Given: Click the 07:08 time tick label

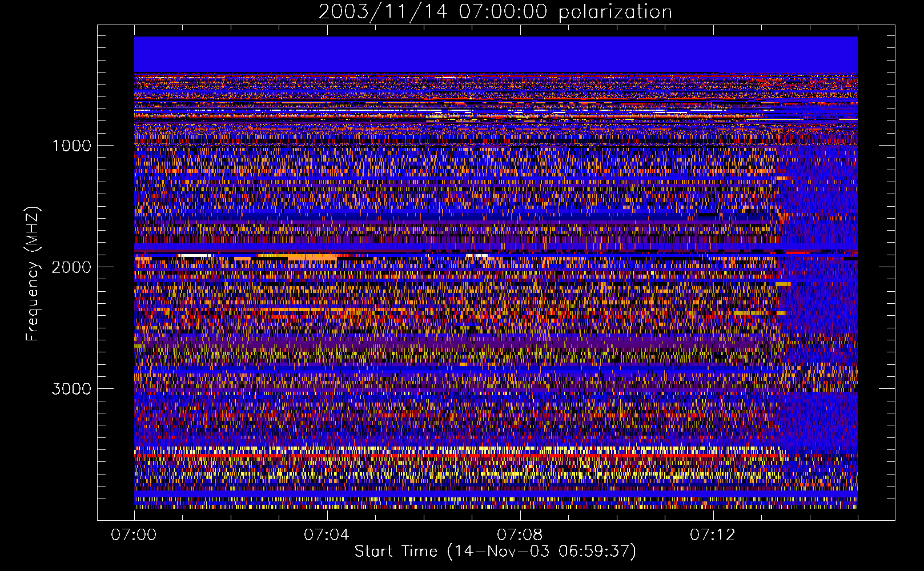Looking at the screenshot, I should [520, 535].
